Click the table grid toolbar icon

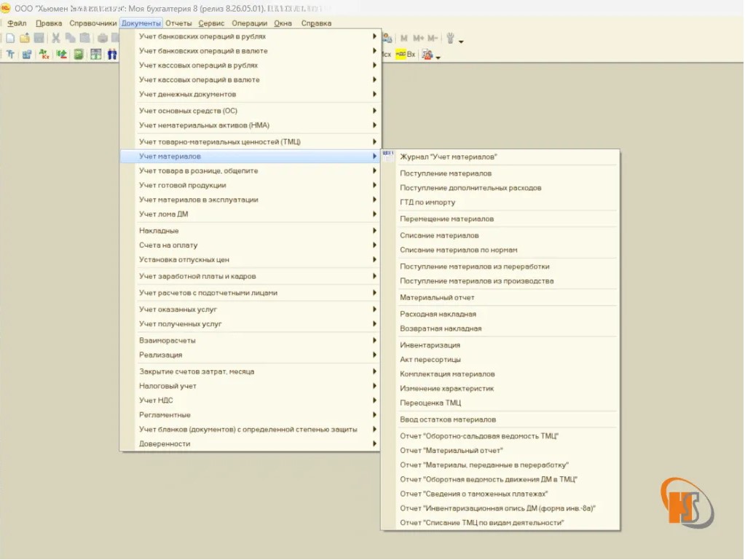click(x=96, y=55)
